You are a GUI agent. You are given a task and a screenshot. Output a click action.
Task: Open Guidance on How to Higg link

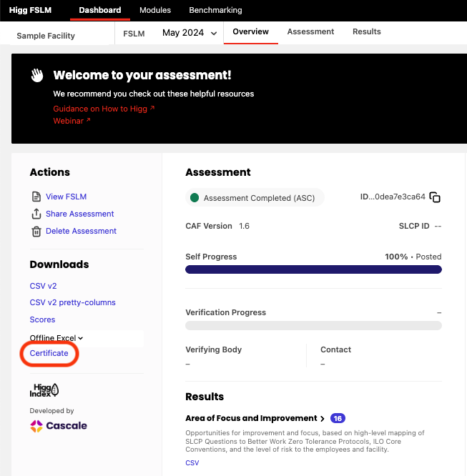(x=104, y=109)
